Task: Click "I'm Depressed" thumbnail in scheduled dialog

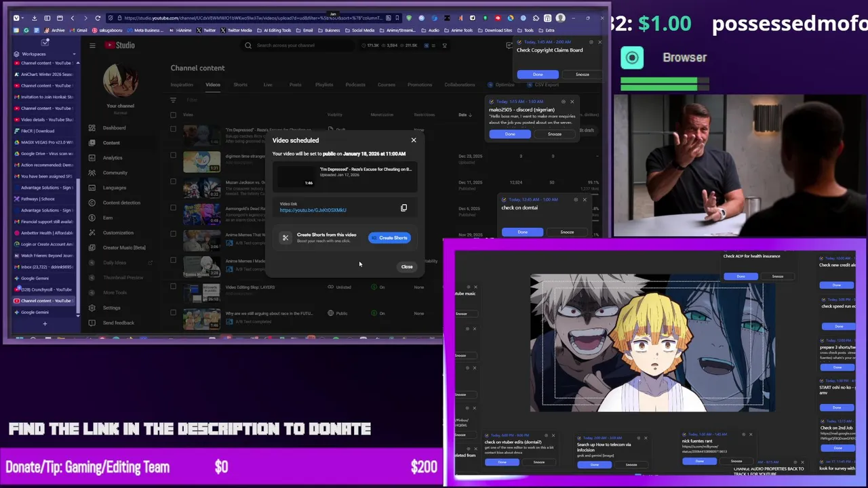Action: pos(298,176)
